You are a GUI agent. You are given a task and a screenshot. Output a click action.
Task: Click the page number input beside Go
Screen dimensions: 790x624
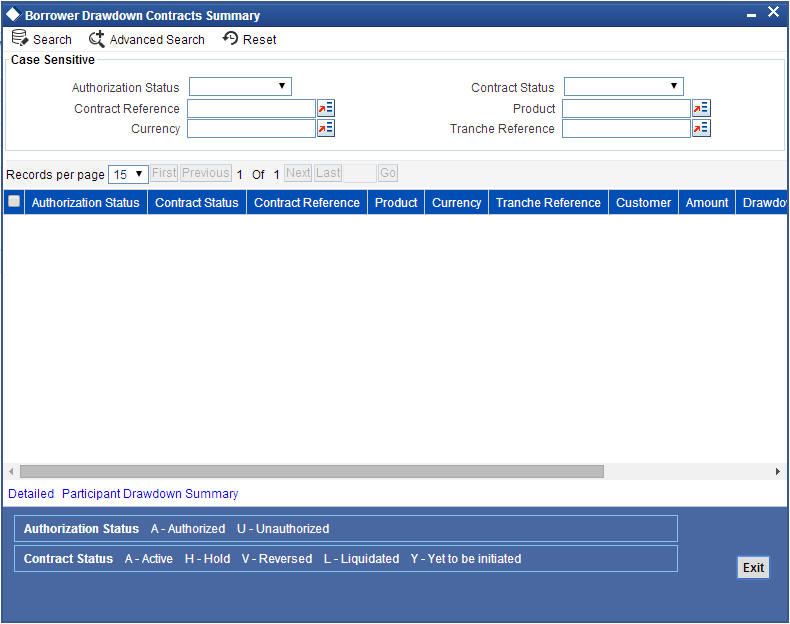point(360,173)
